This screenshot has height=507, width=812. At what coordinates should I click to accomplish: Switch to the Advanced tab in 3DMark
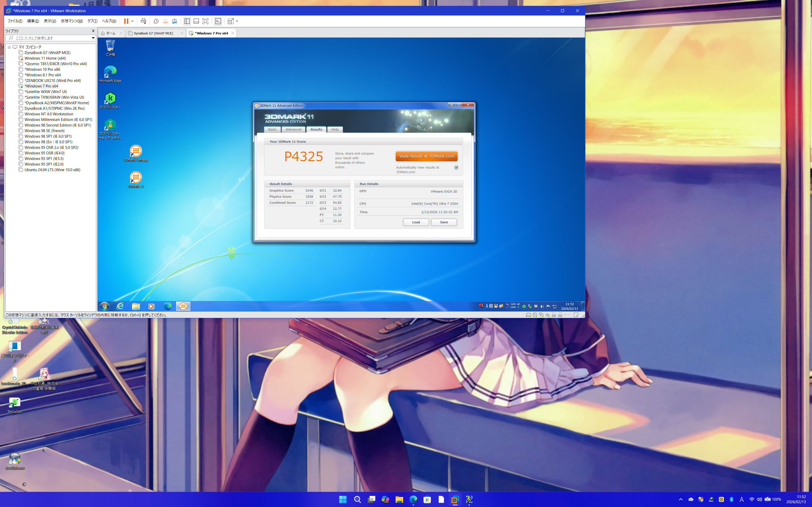(x=293, y=130)
